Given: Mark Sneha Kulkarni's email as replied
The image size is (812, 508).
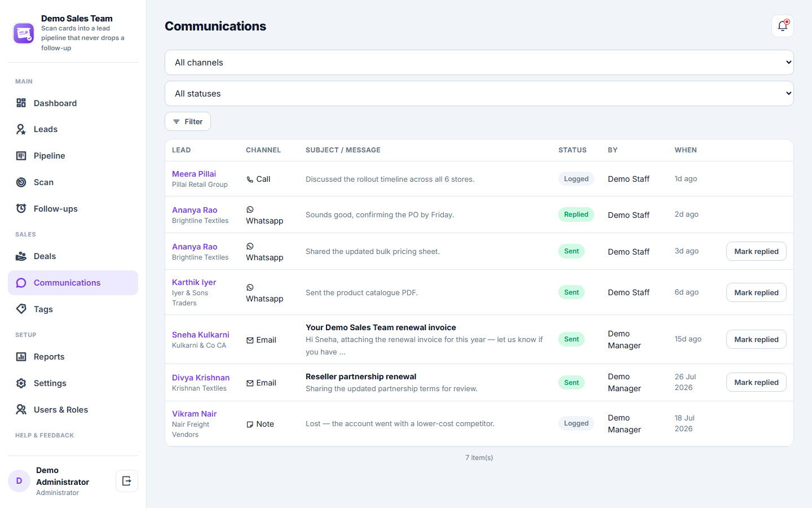Looking at the screenshot, I should tap(756, 339).
